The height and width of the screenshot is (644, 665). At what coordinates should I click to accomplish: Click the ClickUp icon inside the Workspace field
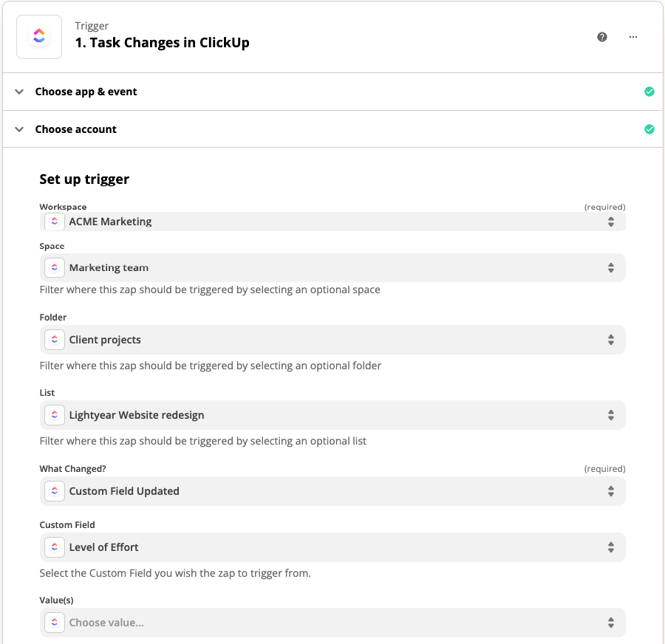(54, 221)
